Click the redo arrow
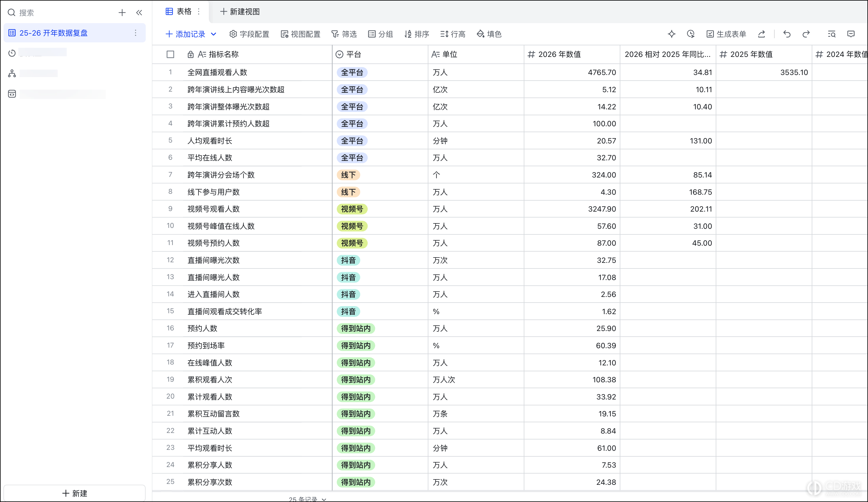The height and width of the screenshot is (502, 868). point(806,34)
